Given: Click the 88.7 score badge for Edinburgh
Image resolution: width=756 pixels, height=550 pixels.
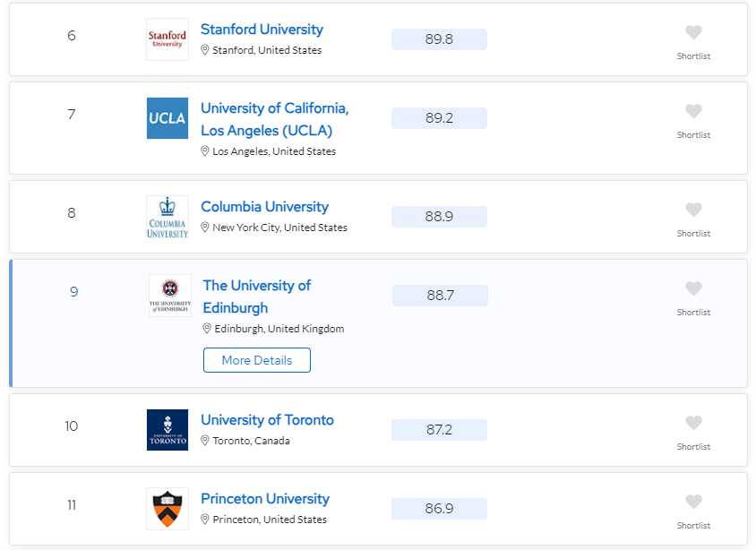Looking at the screenshot, I should pos(440,295).
